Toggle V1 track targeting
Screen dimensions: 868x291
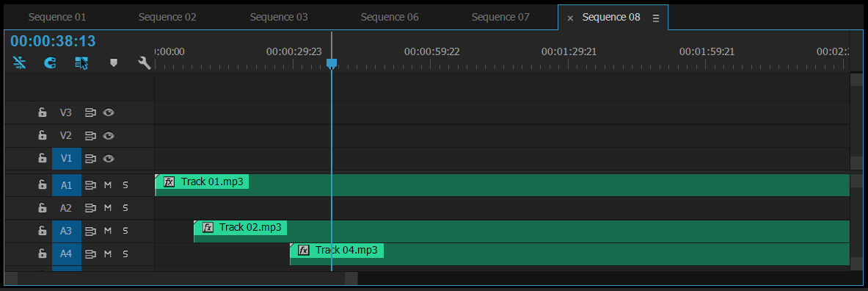pos(67,159)
